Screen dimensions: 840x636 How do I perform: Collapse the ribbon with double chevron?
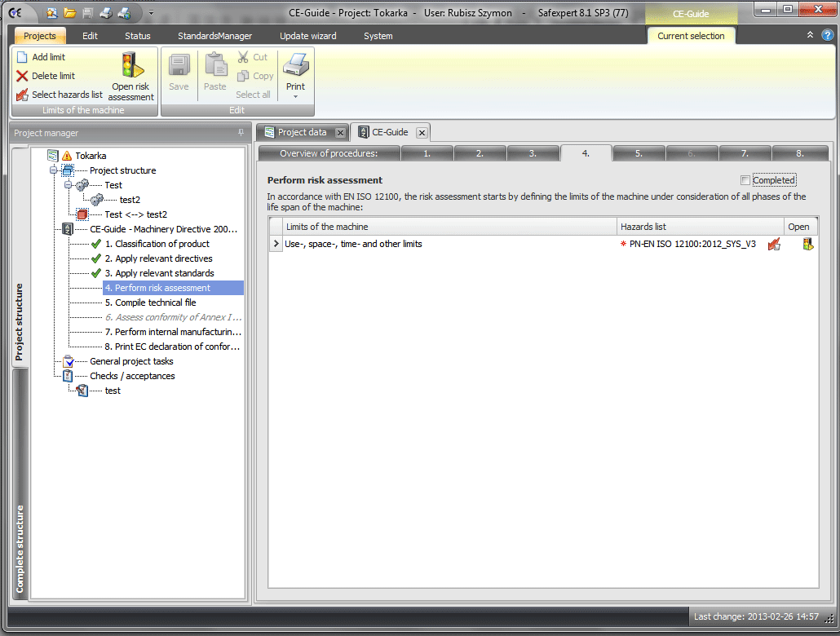tap(810, 35)
